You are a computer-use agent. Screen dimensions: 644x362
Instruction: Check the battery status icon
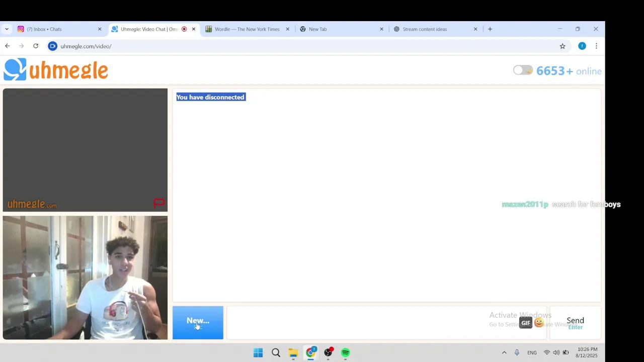(x=566, y=353)
